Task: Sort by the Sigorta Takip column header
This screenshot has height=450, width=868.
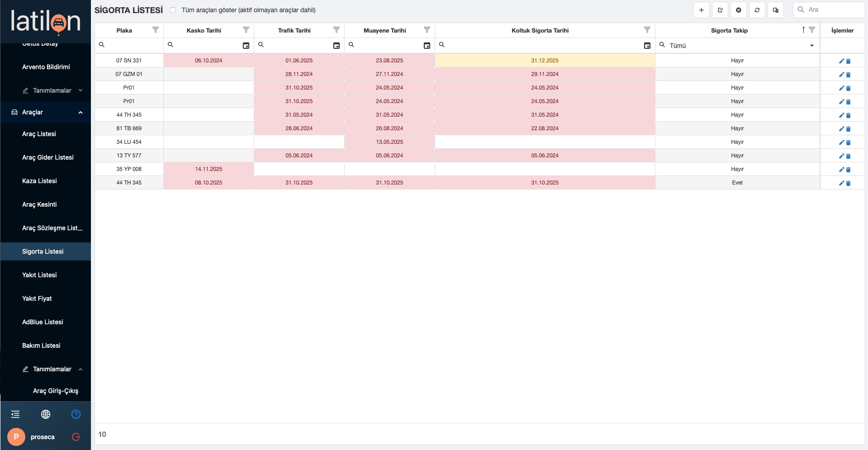Action: 729,30
